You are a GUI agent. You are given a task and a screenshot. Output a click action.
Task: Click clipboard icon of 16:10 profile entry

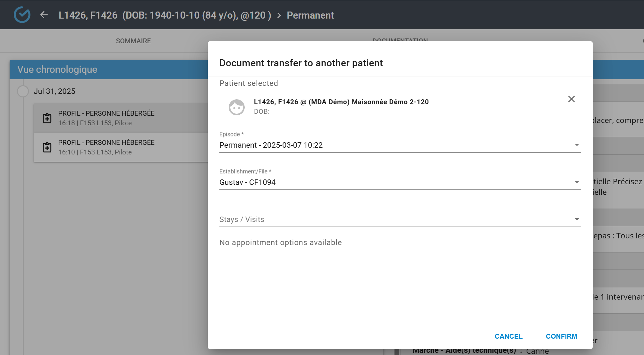47,147
